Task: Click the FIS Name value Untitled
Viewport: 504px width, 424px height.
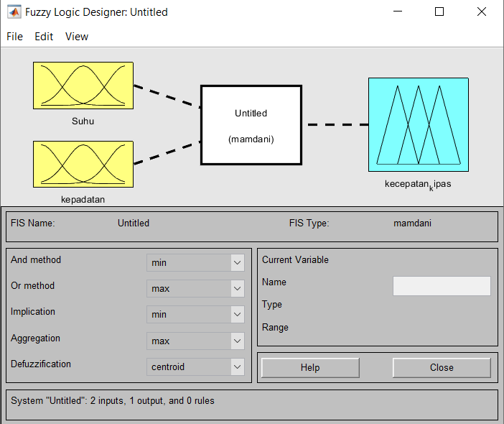Action: [x=134, y=223]
